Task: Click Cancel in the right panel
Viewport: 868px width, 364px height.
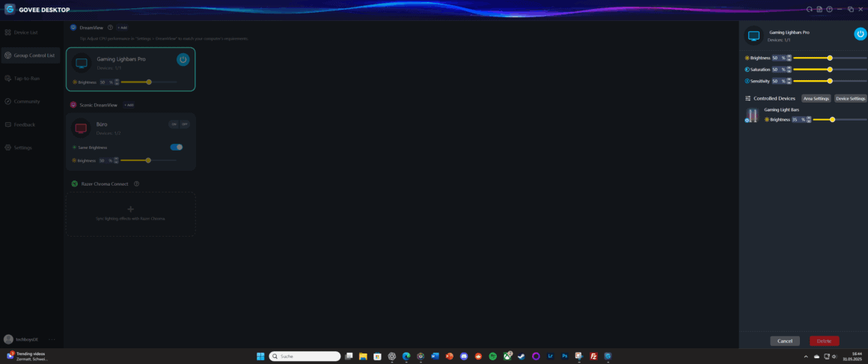Action: [785, 341]
